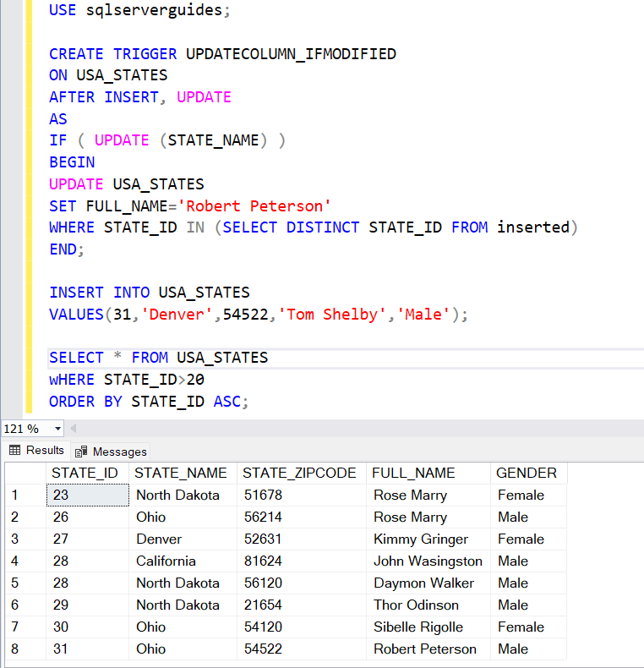The height and width of the screenshot is (668, 644).
Task: Select the STATE_ID column header
Action: point(87,473)
